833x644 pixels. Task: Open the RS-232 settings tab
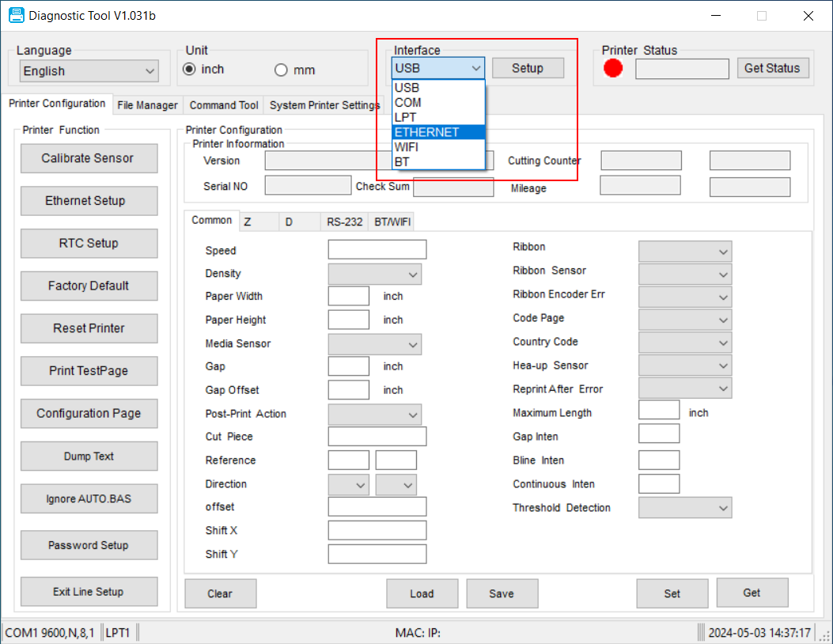pos(345,222)
